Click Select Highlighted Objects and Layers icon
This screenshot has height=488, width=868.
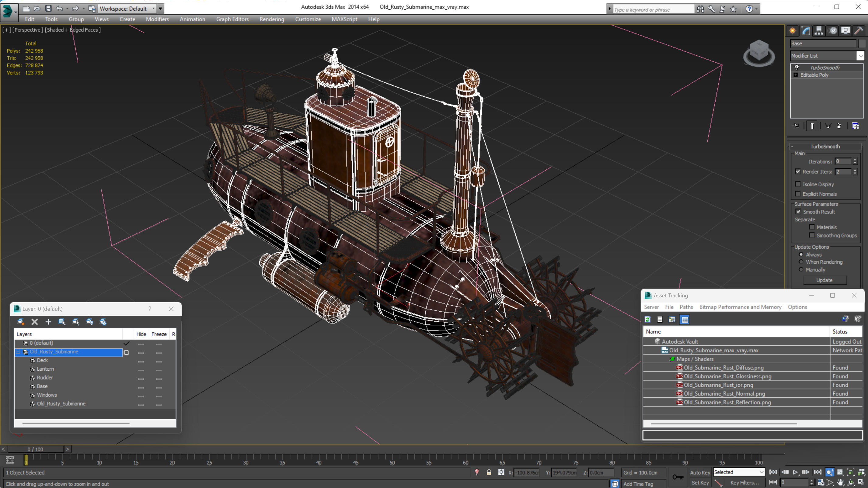click(x=62, y=322)
